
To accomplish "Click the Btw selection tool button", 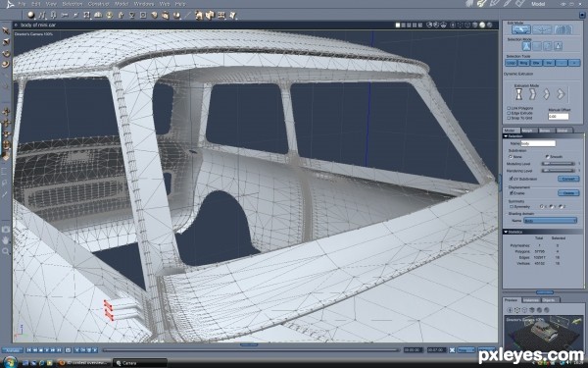I will point(537,63).
